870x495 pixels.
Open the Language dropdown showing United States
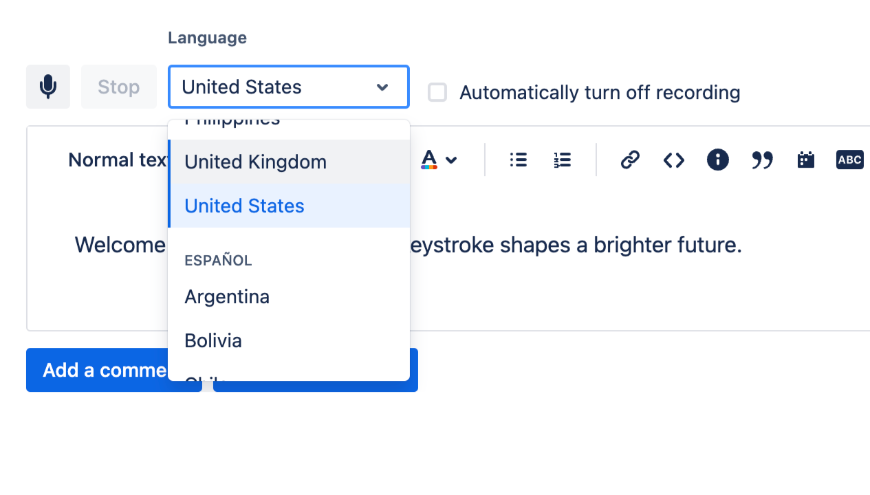point(288,87)
